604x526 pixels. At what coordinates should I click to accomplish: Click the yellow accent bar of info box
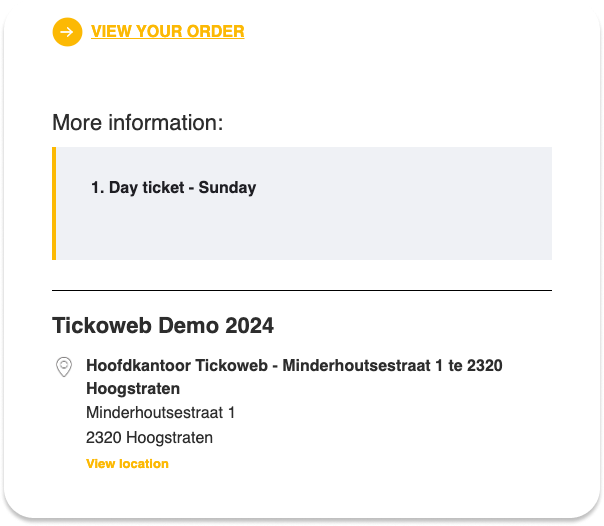pos(54,203)
